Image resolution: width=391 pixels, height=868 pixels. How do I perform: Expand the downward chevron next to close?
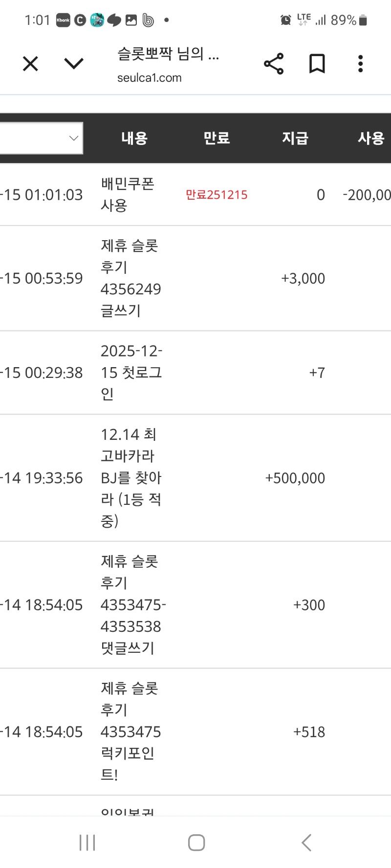(x=74, y=63)
